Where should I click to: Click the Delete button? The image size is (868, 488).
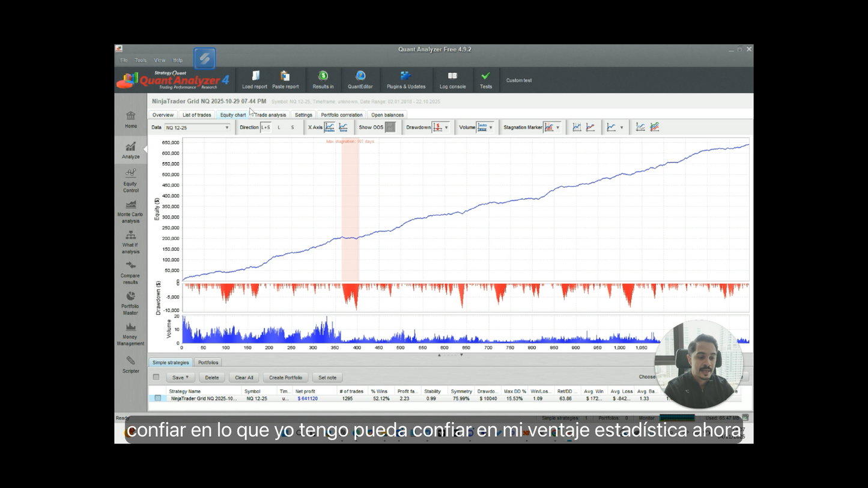coord(212,378)
